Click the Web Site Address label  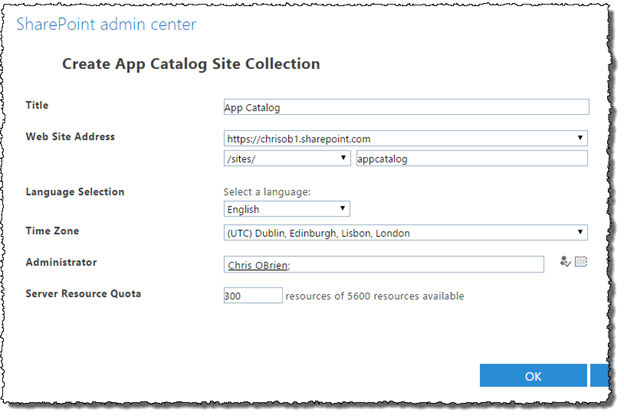tap(70, 136)
